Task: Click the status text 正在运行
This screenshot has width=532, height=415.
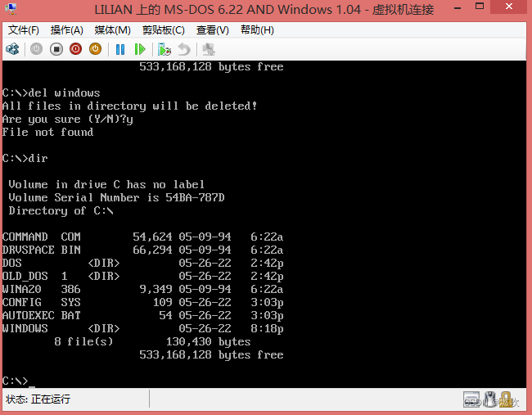Action: click(x=51, y=399)
